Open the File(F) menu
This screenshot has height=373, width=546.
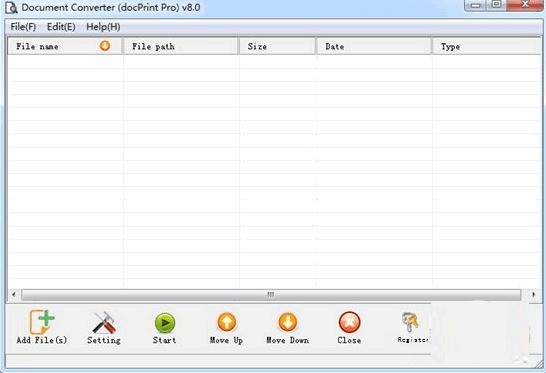click(x=23, y=27)
